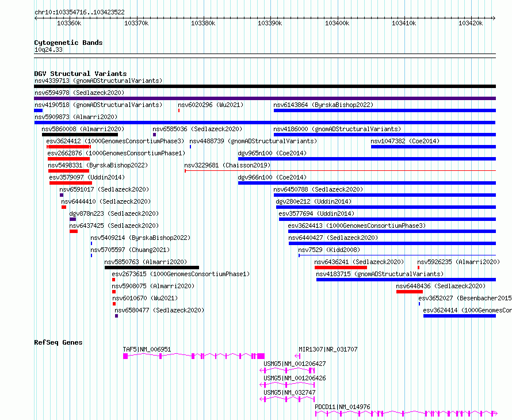Select blue bar under esv3624414

click(x=460, y=316)
